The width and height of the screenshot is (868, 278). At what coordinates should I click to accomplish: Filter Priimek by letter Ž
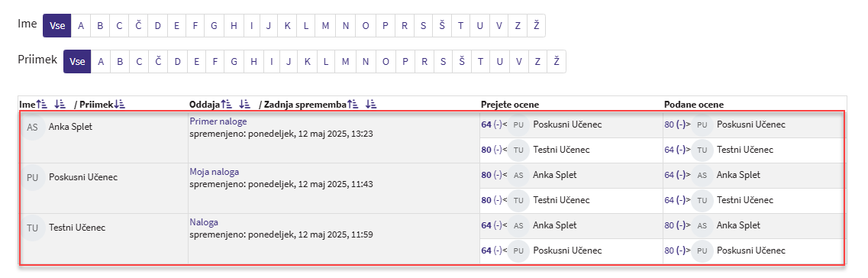pos(557,61)
